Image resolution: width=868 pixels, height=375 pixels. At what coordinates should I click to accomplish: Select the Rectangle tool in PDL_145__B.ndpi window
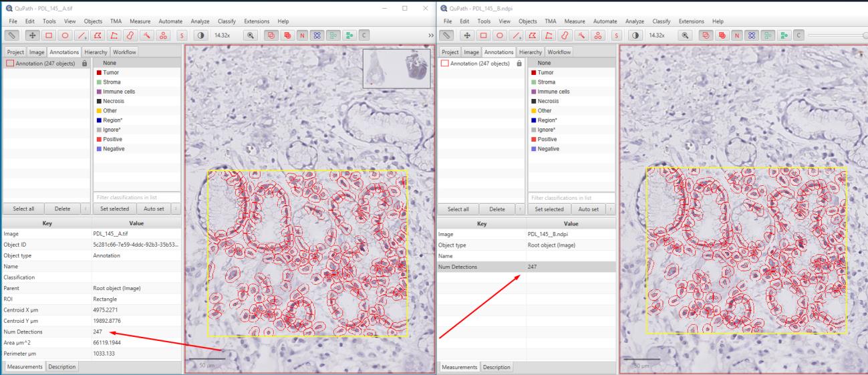point(484,34)
